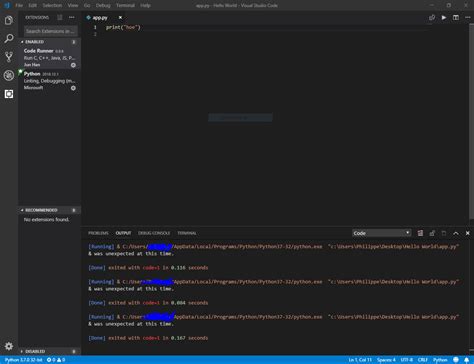The image size is (474, 364).
Task: Click the 'No extensions found.' message
Action: pos(46,220)
